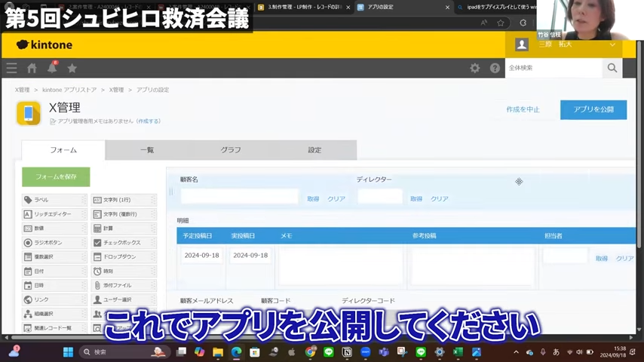Open the user account dropdown chevron
The width and height of the screenshot is (644, 362).
[612, 44]
